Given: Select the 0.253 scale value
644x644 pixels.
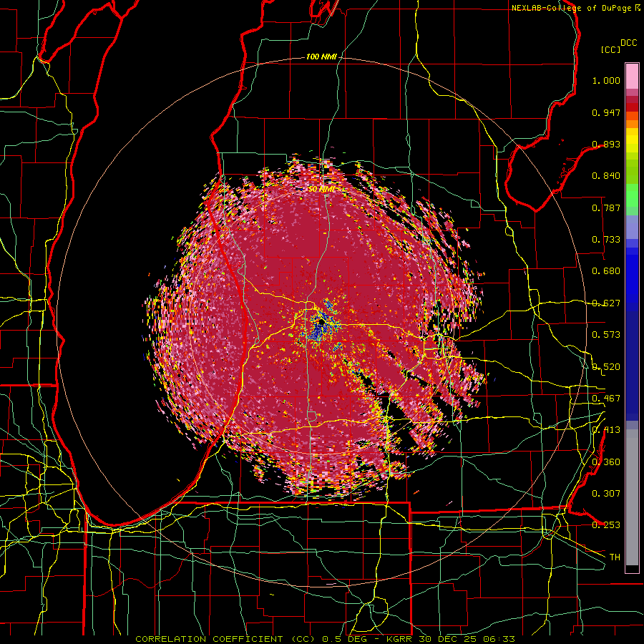Looking at the screenshot, I should 606,525.
